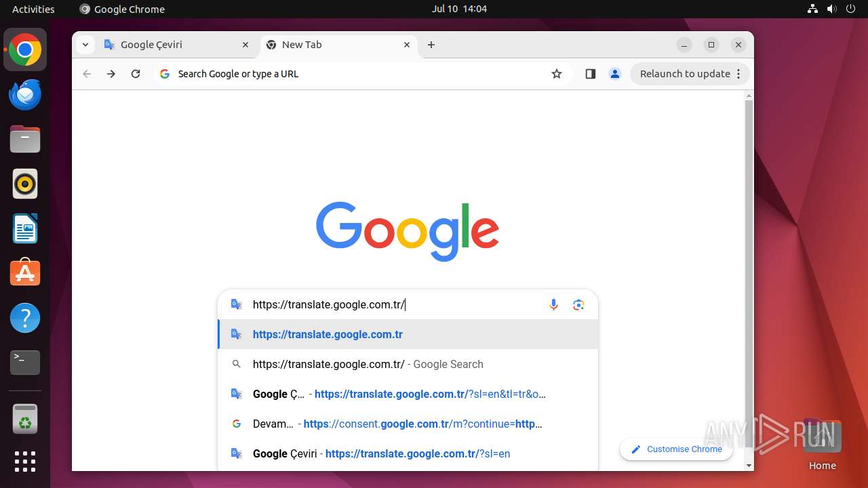This screenshot has width=868, height=488.
Task: Show Applications grid in the dock
Action: [x=25, y=462]
